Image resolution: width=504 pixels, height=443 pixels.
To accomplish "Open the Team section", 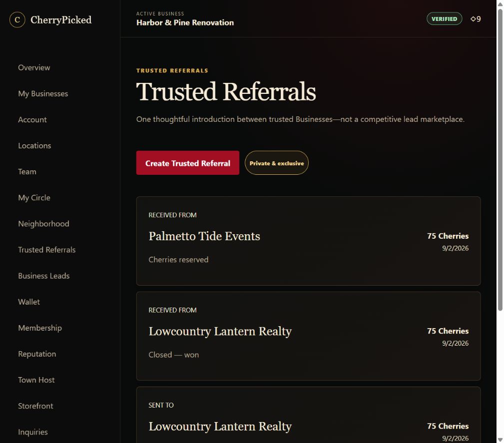I will [x=27, y=172].
